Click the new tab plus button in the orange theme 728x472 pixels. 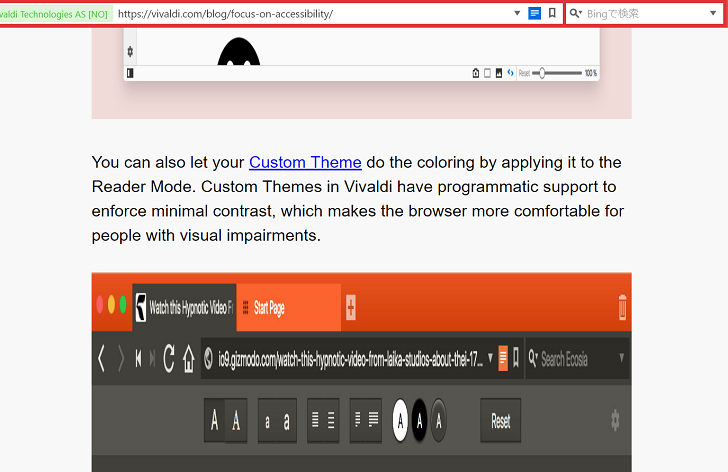tap(351, 307)
